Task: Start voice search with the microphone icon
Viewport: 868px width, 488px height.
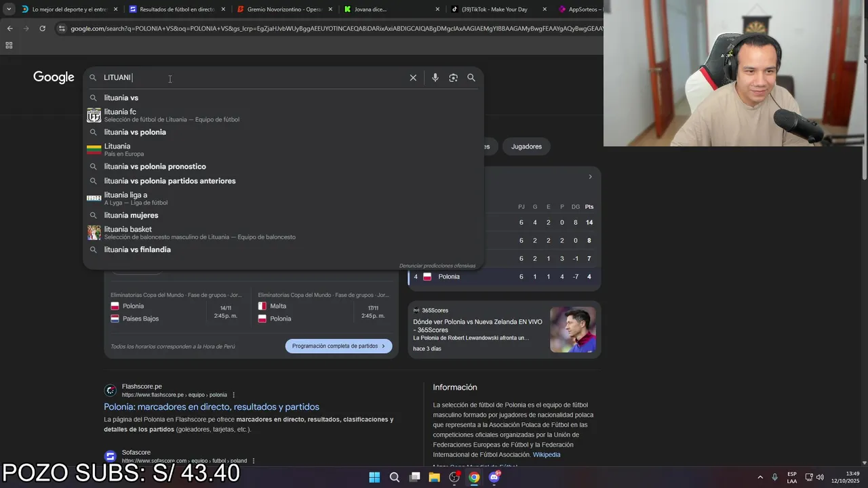Action: [435, 77]
